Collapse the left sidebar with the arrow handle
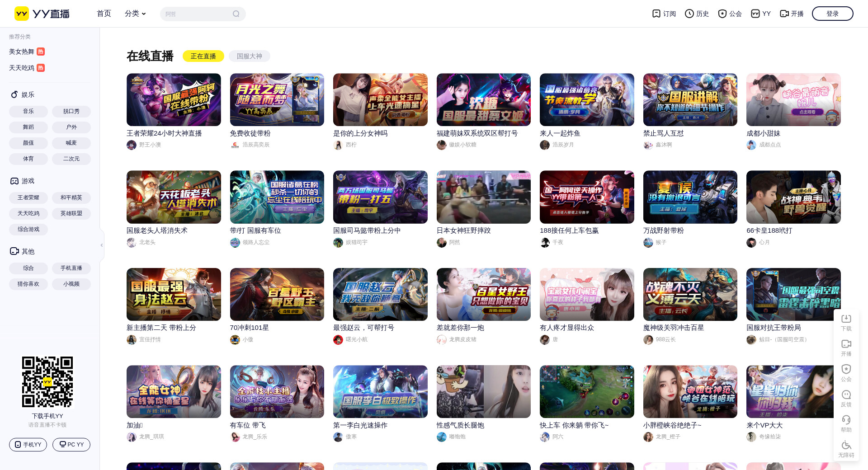Screen dimensions: 868x470 pos(102,245)
